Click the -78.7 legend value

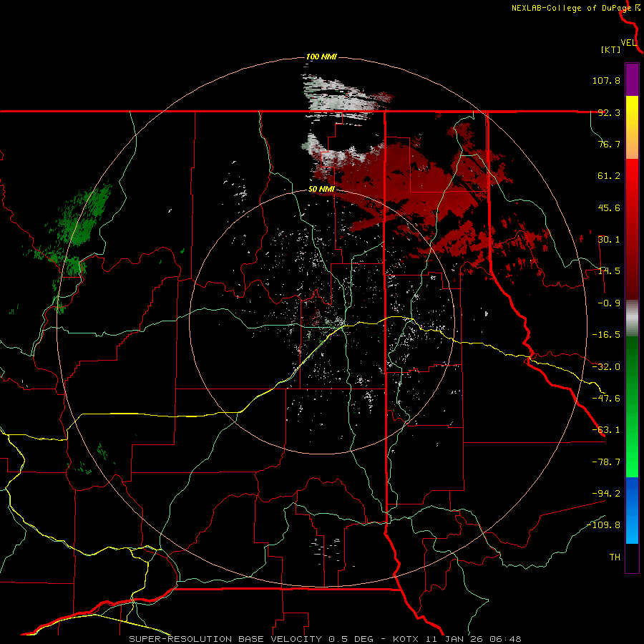point(606,462)
